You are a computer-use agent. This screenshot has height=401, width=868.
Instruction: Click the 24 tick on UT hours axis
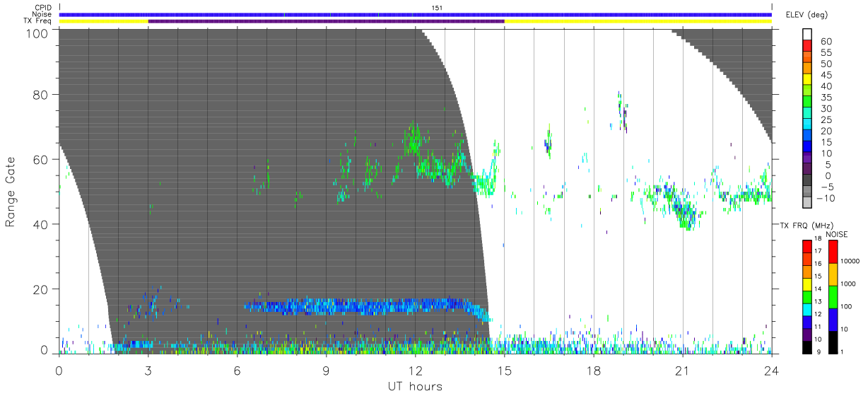click(x=771, y=370)
